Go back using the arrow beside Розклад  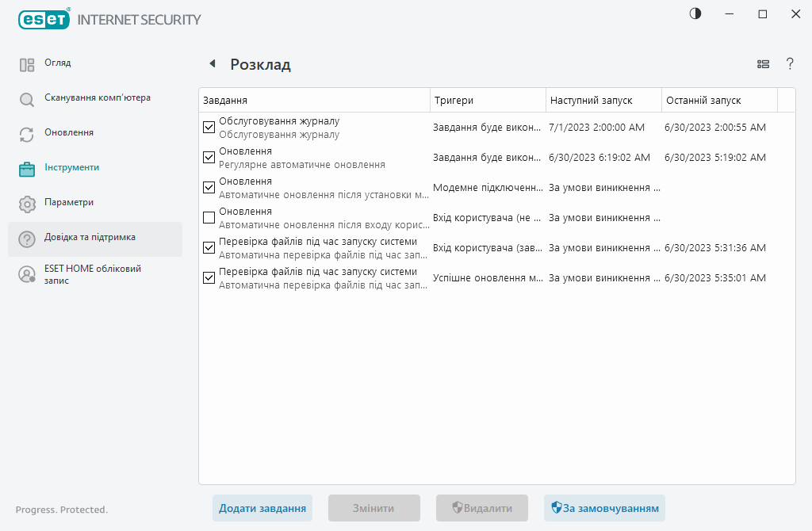tap(212, 64)
